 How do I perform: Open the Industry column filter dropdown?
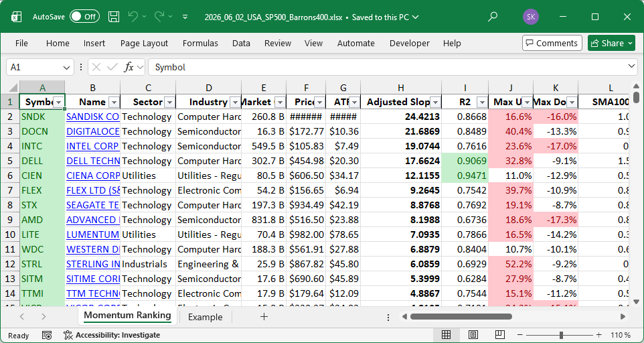pos(236,102)
